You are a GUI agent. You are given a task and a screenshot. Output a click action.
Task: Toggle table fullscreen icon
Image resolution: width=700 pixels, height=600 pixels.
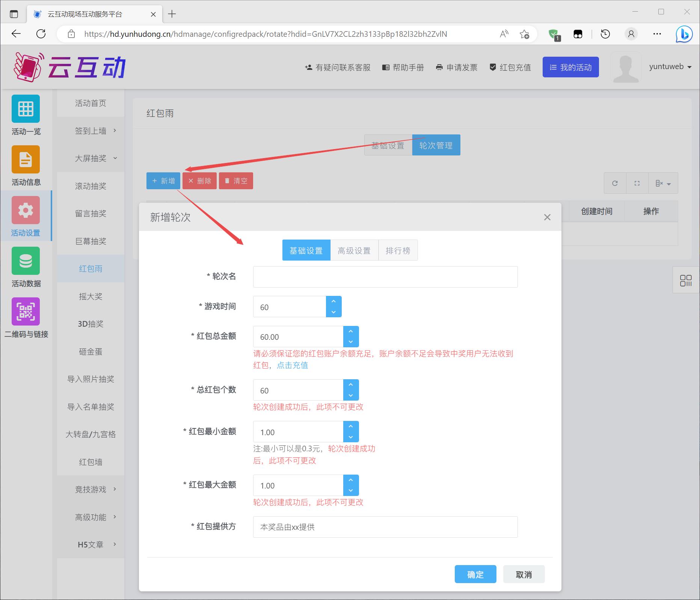pos(637,183)
